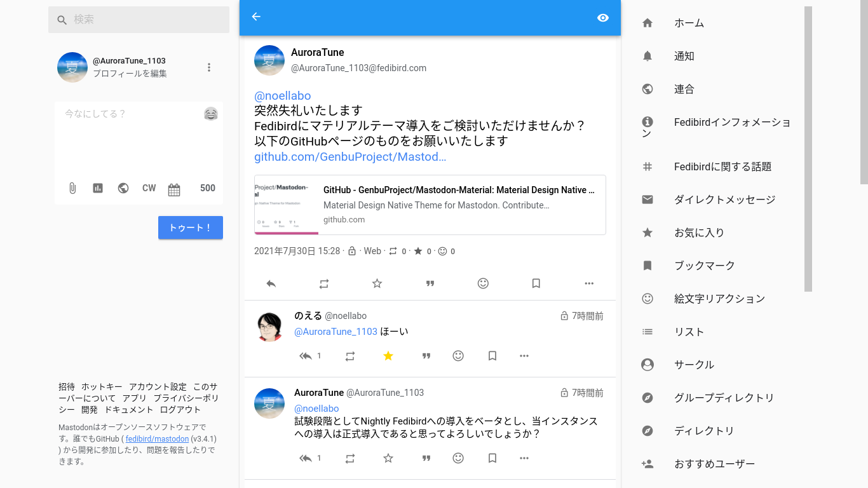Attach a file with the paperclip icon
Screen dimensions: 868x488
tap(72, 188)
